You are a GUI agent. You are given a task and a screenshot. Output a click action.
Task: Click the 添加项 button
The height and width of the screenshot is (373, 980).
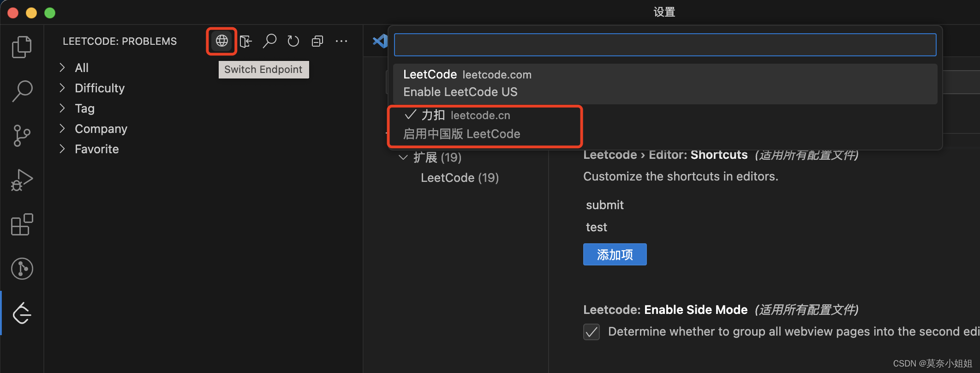615,254
